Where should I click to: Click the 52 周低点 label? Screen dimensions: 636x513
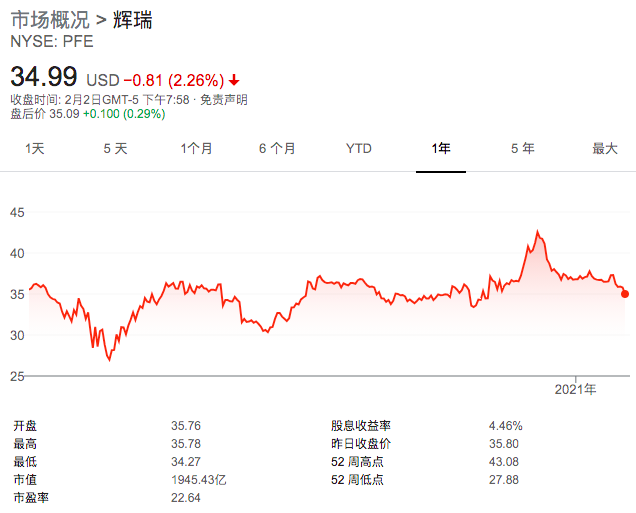coord(357,480)
